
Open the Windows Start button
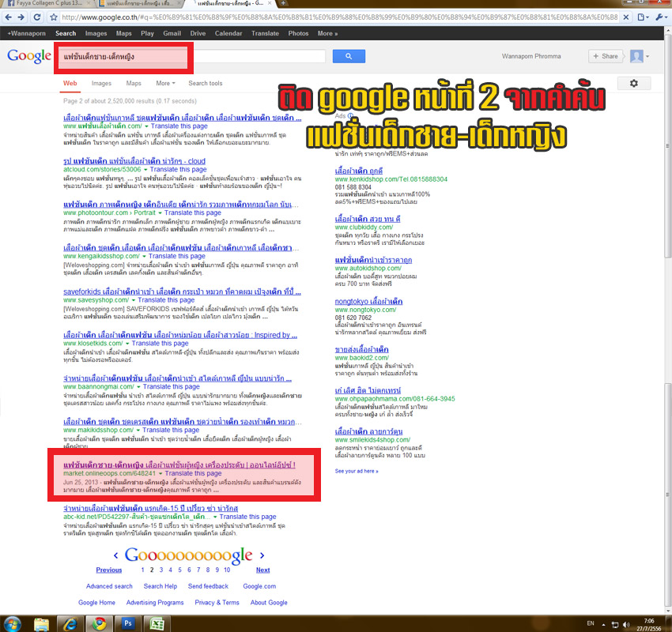(x=12, y=624)
